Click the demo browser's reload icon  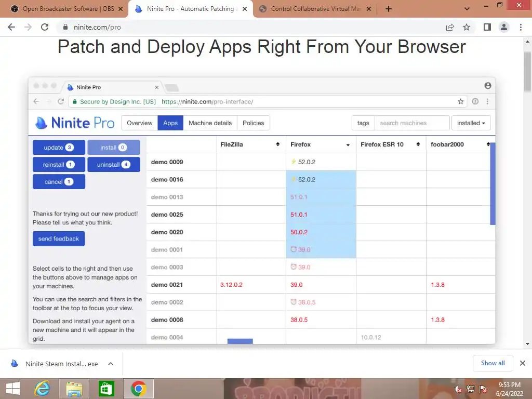pos(61,101)
